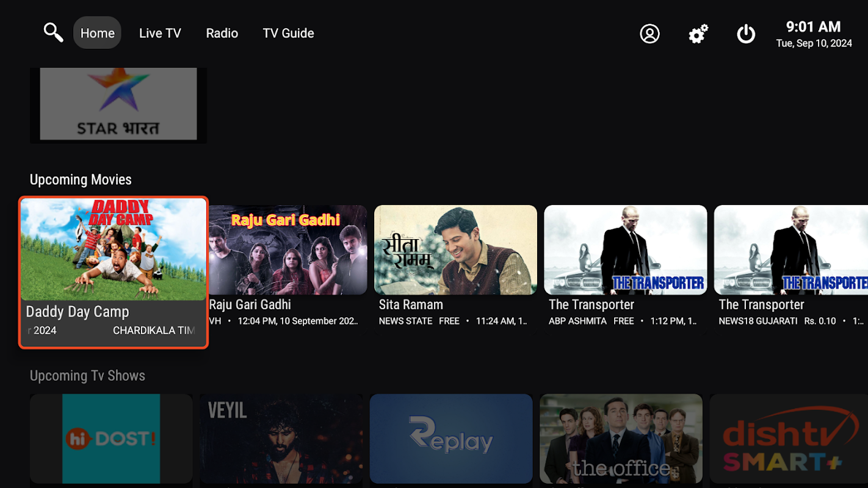Click the ABP ASHMITA FREE schedule line
868x488 pixels.
[623, 321]
